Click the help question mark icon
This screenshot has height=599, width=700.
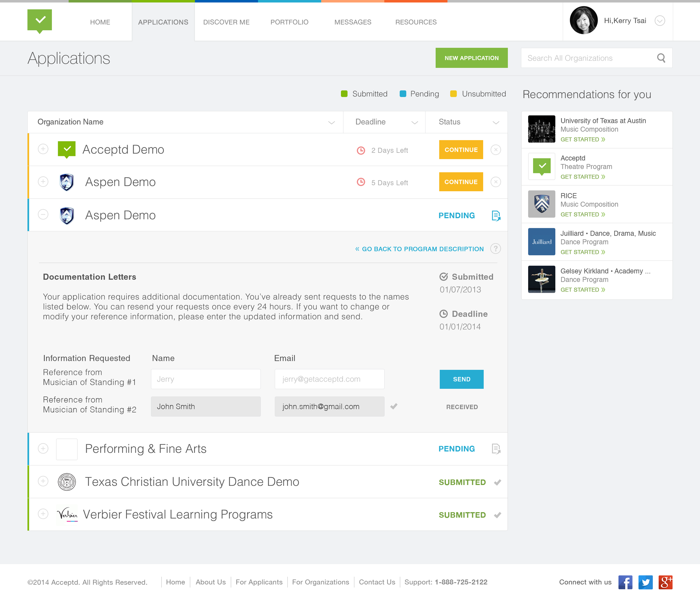[495, 249]
